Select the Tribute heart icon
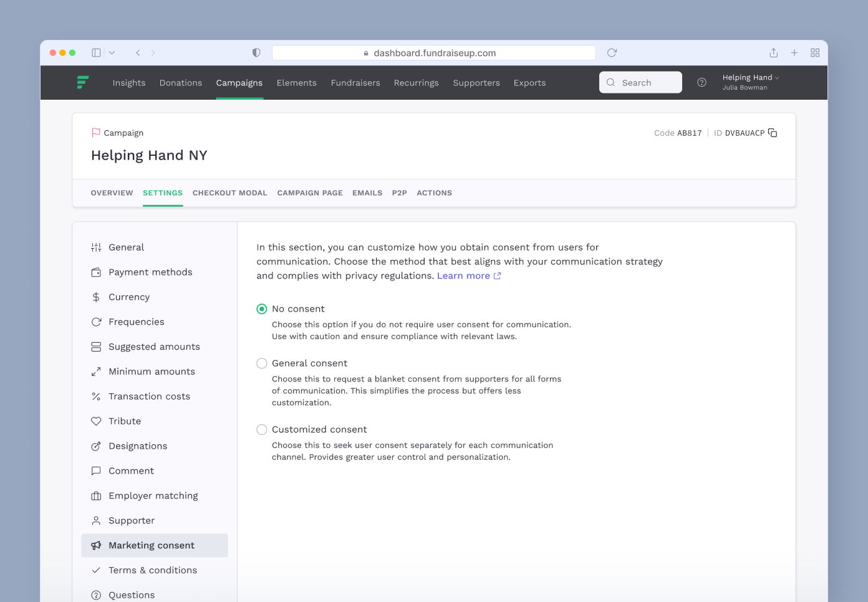 (96, 421)
